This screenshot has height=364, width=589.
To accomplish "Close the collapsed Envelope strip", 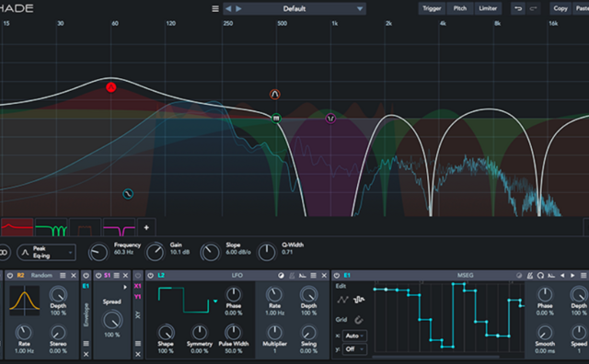I will click(86, 354).
